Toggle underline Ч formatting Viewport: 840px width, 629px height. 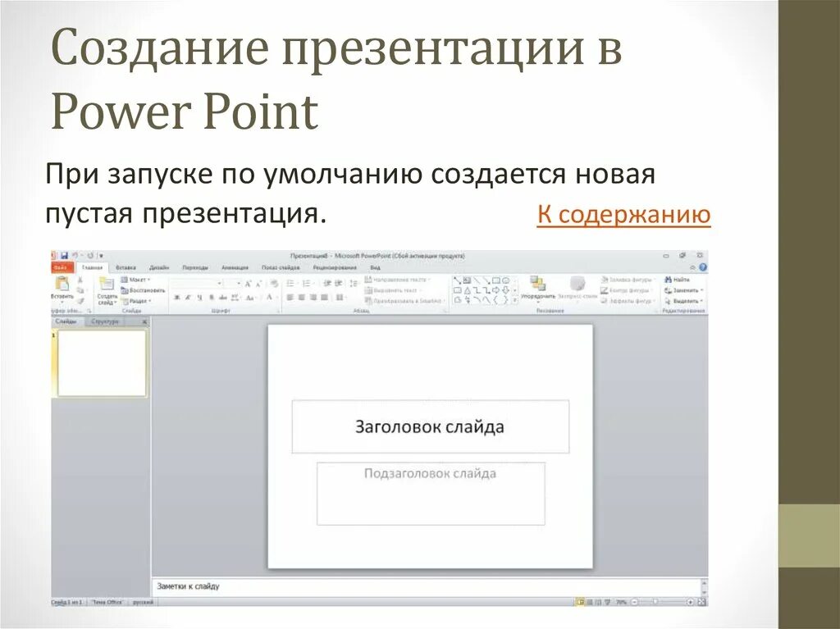pos(199,298)
